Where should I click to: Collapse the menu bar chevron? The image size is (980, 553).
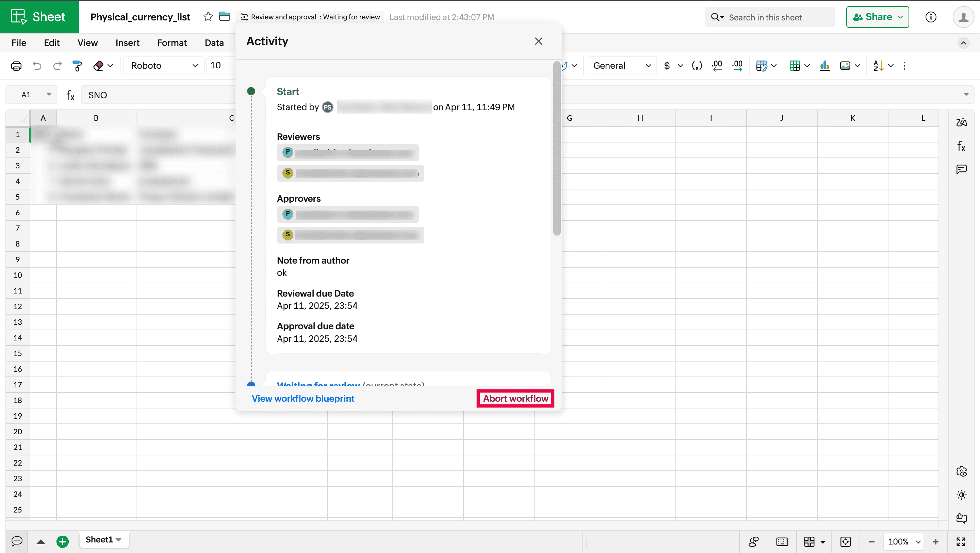963,43
